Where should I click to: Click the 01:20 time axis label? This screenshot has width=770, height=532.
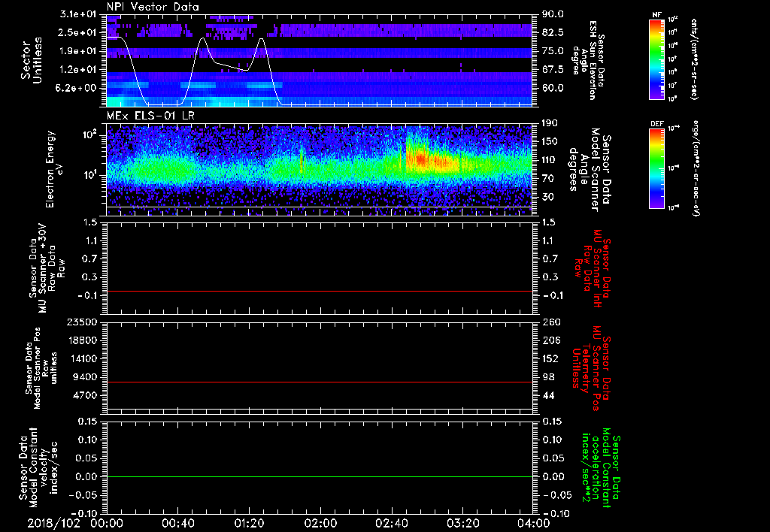pyautogui.click(x=248, y=523)
